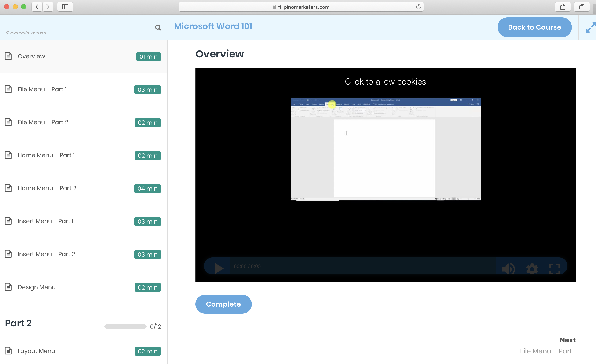
Task: Mark lesson with the Complete button
Action: click(x=223, y=304)
